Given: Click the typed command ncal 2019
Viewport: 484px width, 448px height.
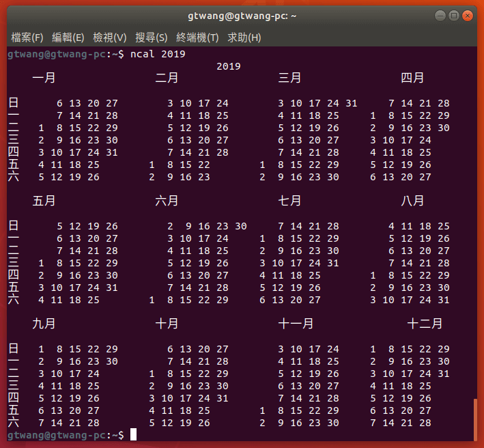Looking at the screenshot, I should click(x=158, y=54).
